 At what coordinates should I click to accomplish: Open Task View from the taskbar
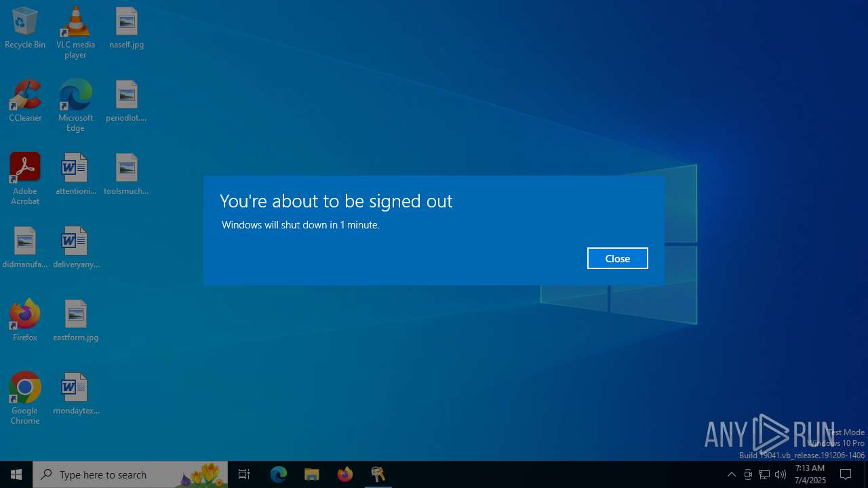click(x=244, y=474)
